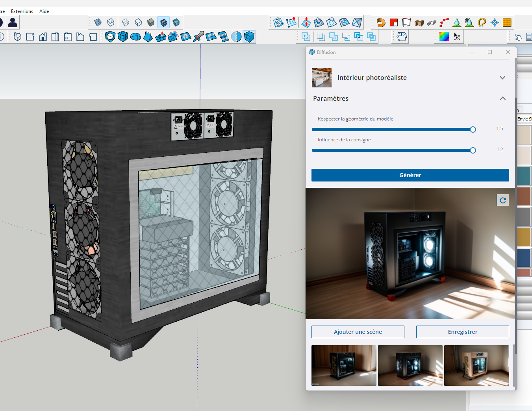Collapse the Paramètres section
The width and height of the screenshot is (532, 411).
pos(502,98)
